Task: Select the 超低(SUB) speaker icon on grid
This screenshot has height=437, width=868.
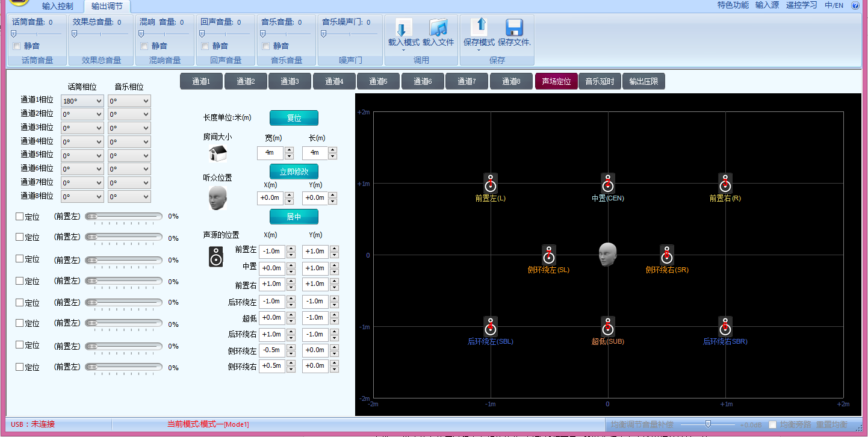Action: pyautogui.click(x=607, y=326)
